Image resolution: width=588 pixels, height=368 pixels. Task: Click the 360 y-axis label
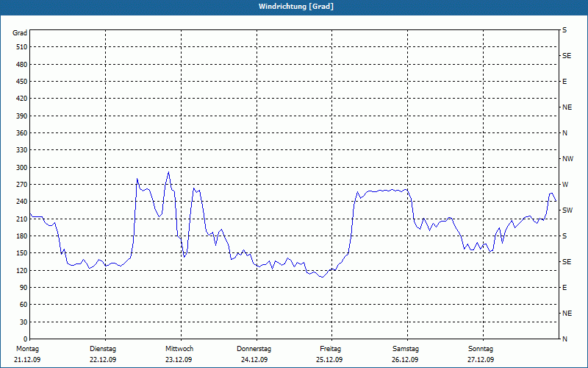[x=22, y=133]
